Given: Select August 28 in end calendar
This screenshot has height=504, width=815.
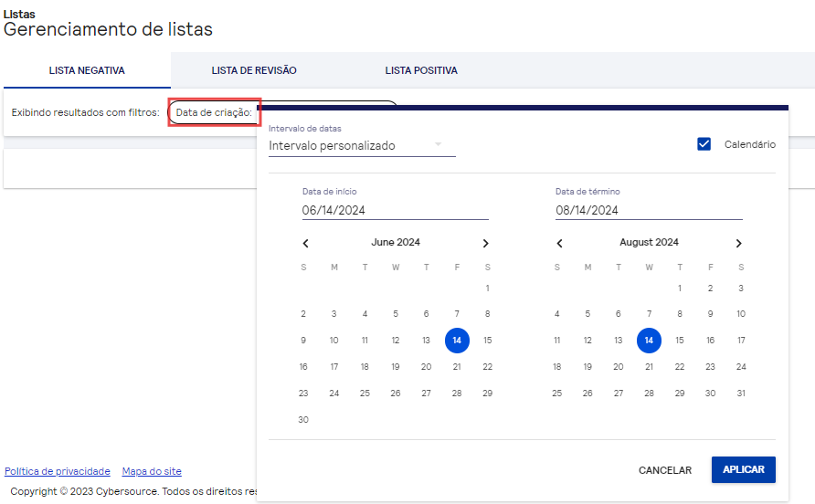Looking at the screenshot, I should click(x=649, y=394).
